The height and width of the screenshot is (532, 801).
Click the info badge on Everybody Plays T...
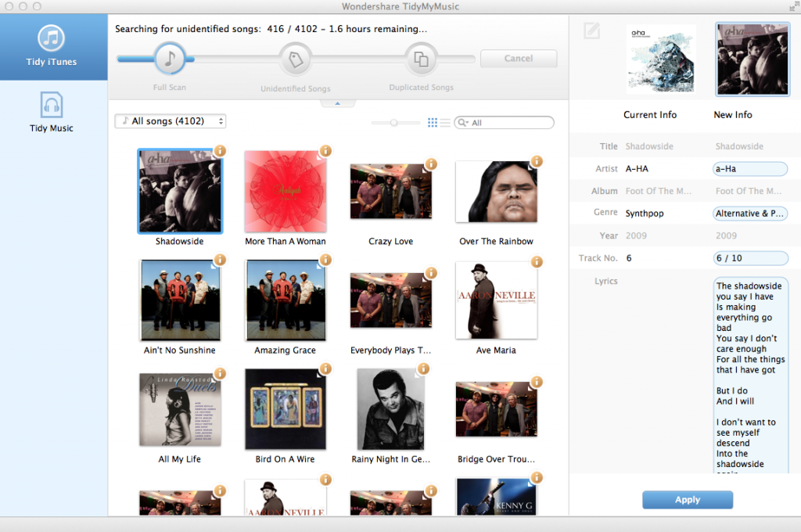pyautogui.click(x=431, y=273)
